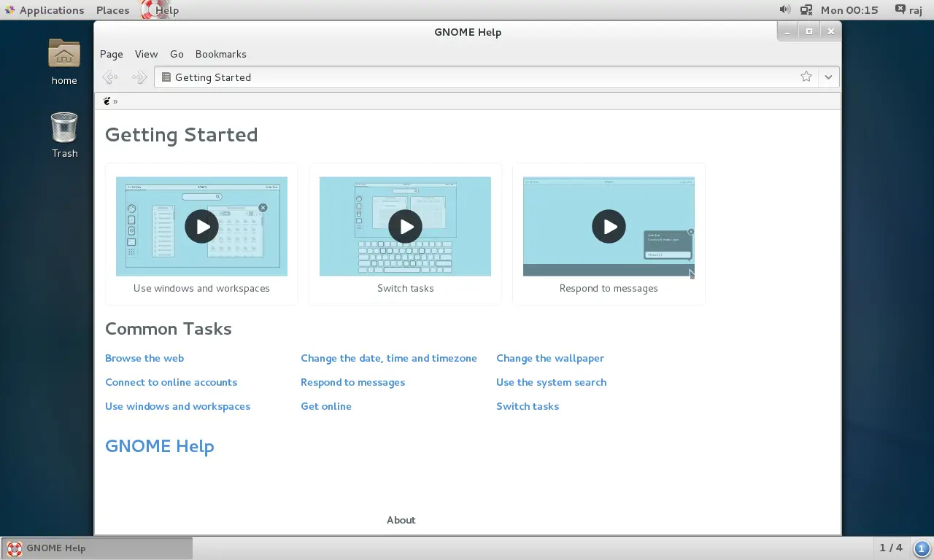Select GNOME Help in the taskbar
This screenshot has height=560, width=934.
(x=97, y=548)
